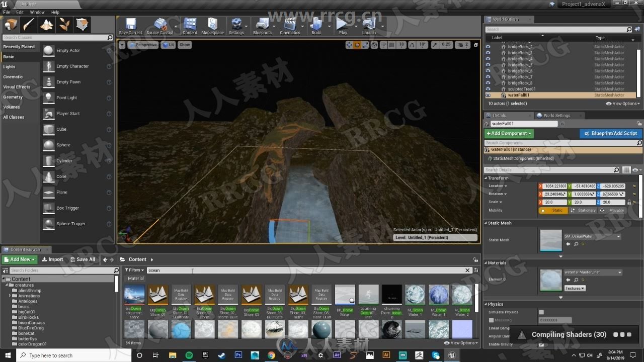Open the File menu

click(x=7, y=12)
